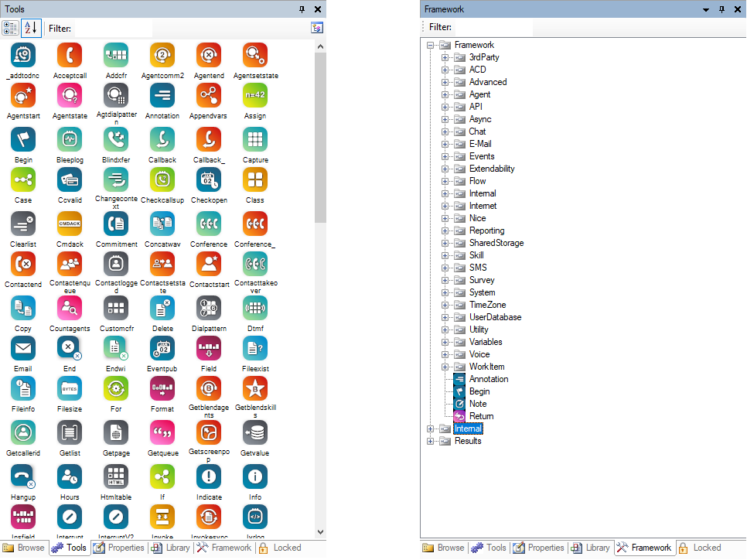Select the Annotation item in Framework tree
This screenshot has height=560, width=747.
(x=488, y=379)
